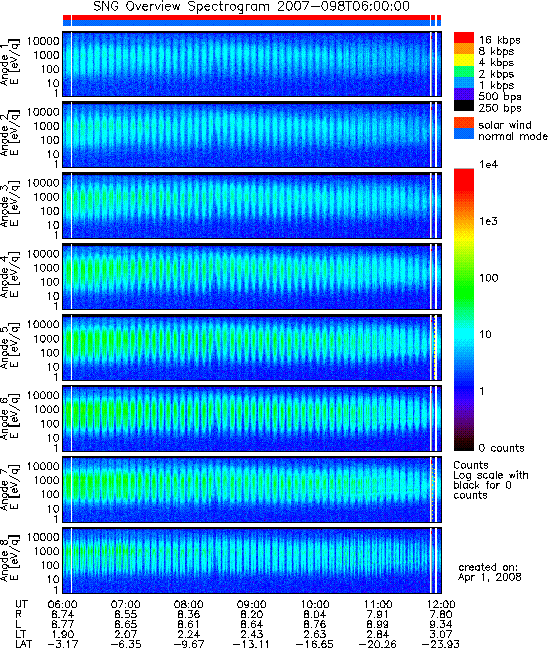Click the '16 kbps' legend label
Viewport: 548px width, 648px height.
tap(500, 40)
